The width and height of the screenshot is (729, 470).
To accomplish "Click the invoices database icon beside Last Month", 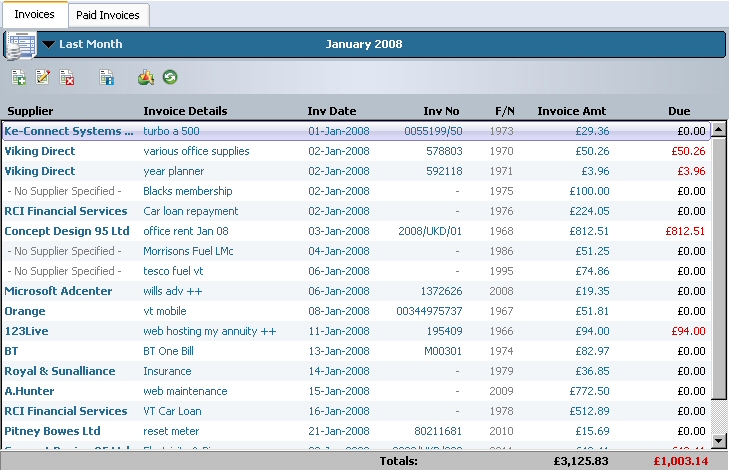I will coord(19,45).
